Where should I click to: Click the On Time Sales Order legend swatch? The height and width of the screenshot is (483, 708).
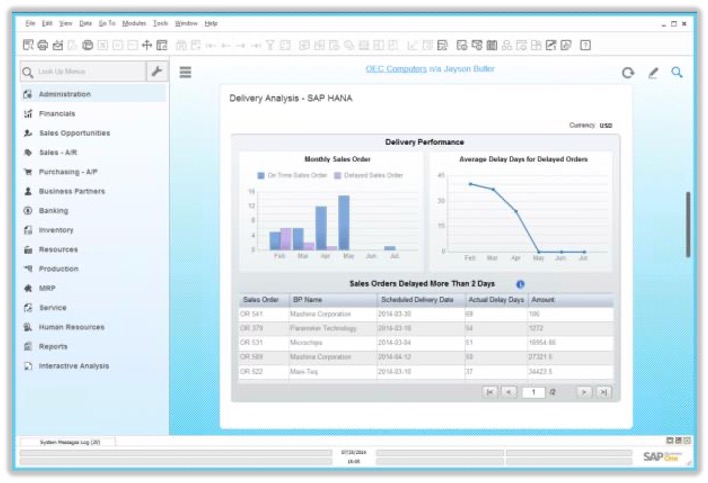(x=261, y=176)
